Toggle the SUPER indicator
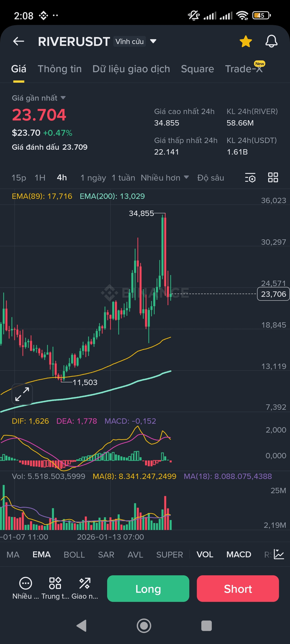This screenshot has height=644, width=290. (170, 555)
